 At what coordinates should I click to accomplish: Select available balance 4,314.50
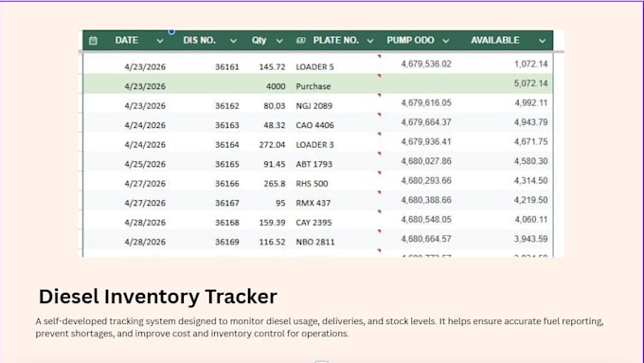click(x=531, y=180)
